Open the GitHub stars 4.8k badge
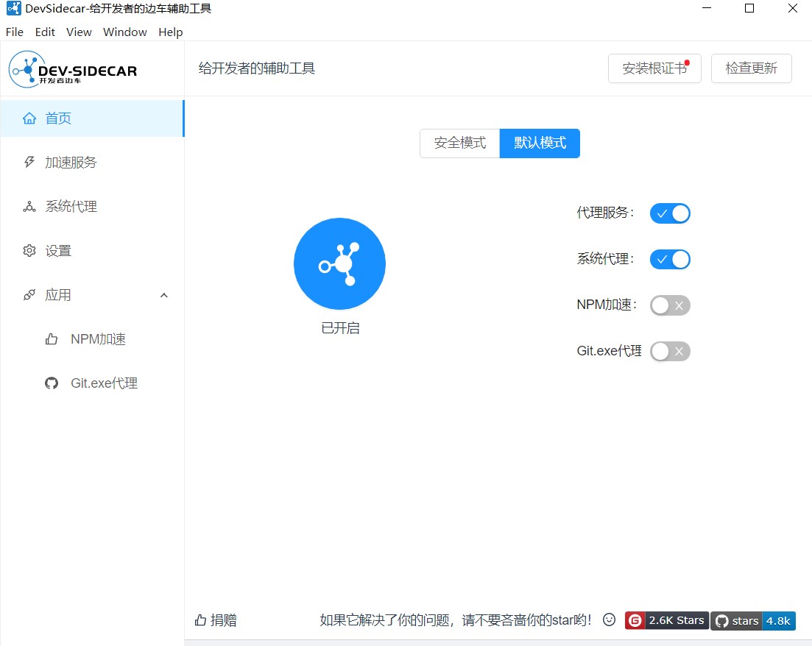This screenshot has height=646, width=812. pos(753,621)
